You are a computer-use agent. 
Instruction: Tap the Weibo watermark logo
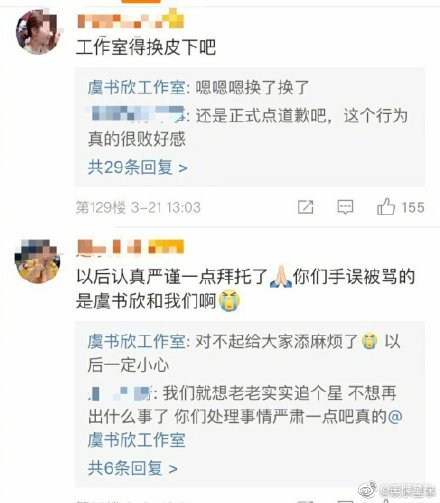click(x=367, y=489)
